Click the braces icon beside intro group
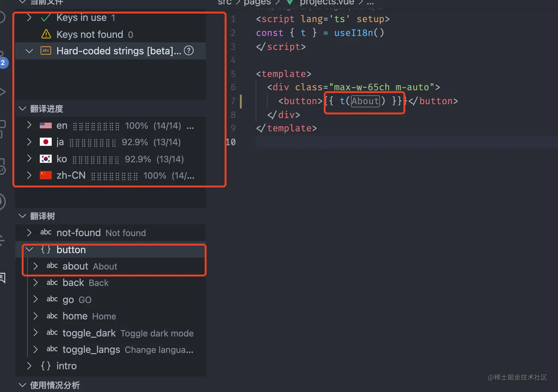 pos(46,366)
